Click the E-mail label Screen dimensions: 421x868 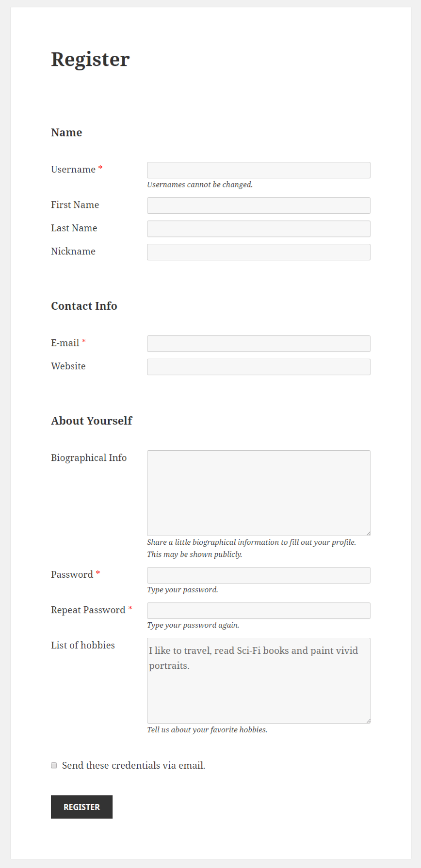65,343
